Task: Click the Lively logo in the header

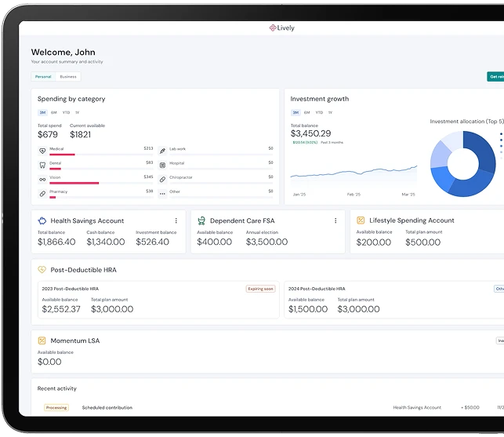Action: point(282,28)
